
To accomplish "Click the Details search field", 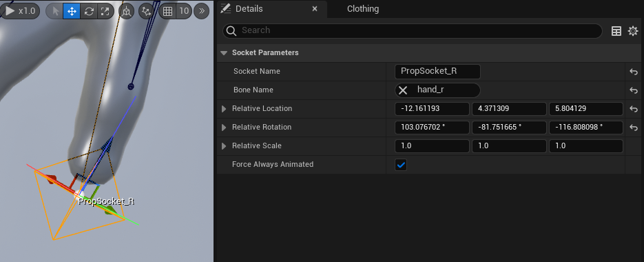I will coord(413,31).
